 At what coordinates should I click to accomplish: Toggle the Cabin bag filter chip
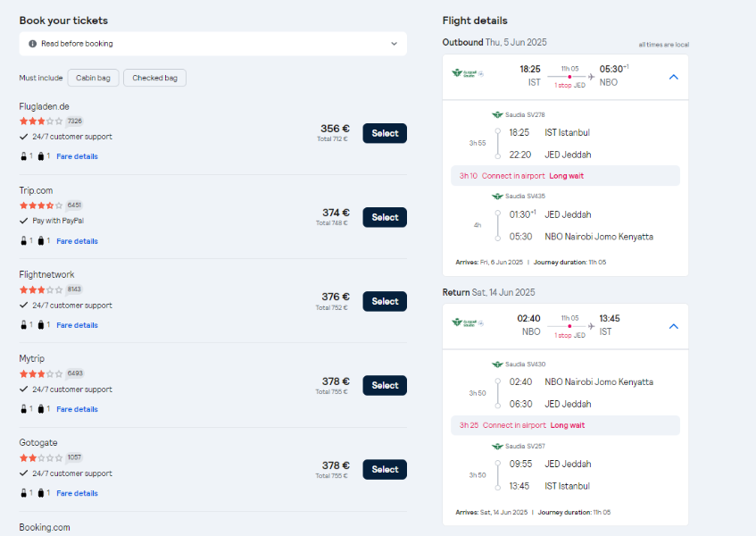(93, 78)
